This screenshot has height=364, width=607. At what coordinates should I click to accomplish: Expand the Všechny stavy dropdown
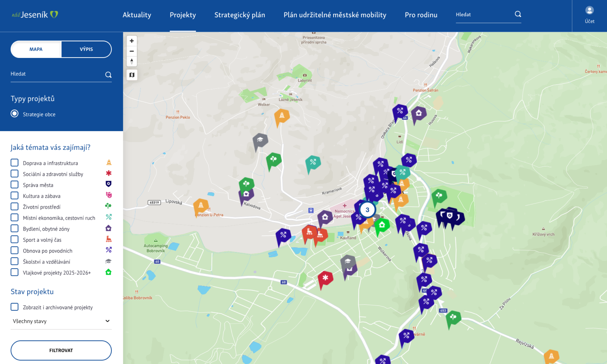coord(61,321)
